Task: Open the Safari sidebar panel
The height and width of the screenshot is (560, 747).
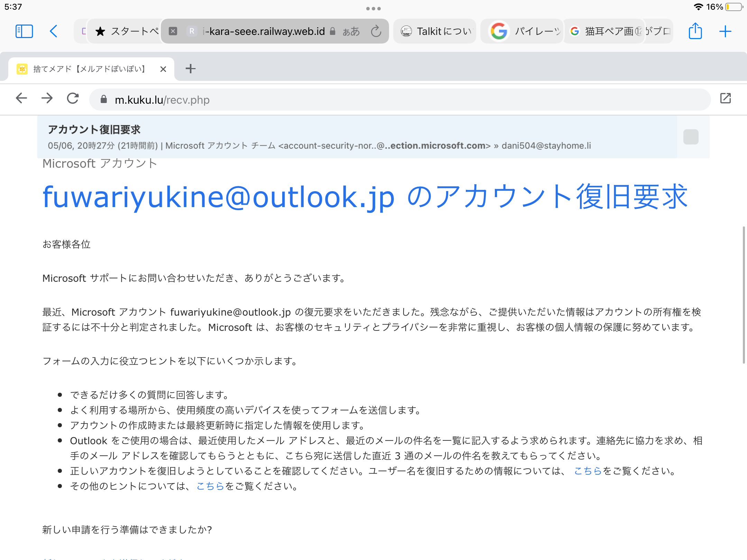Action: (24, 31)
